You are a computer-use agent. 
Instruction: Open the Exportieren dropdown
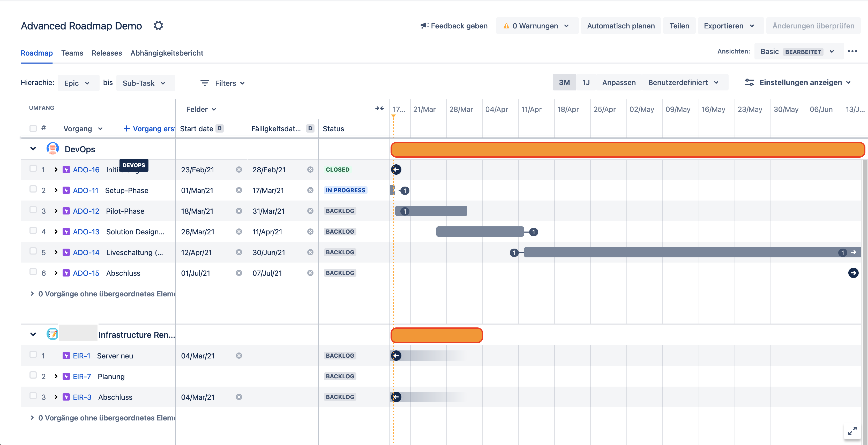pos(730,26)
